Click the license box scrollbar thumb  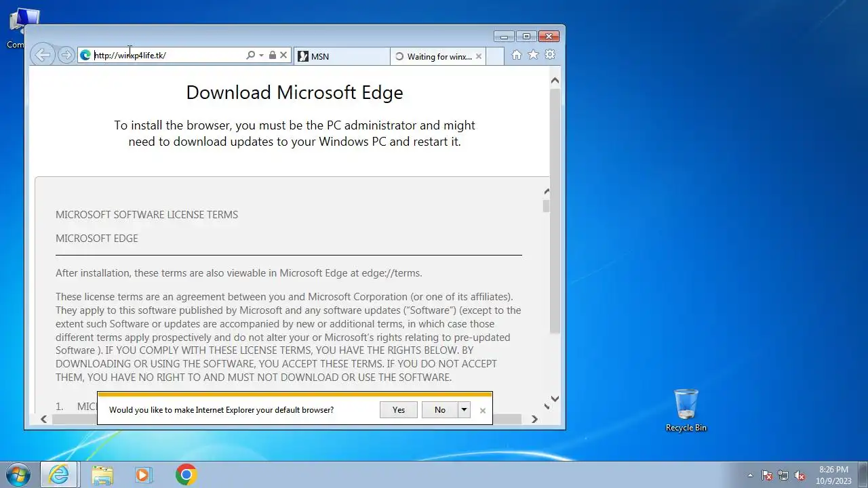(546, 206)
